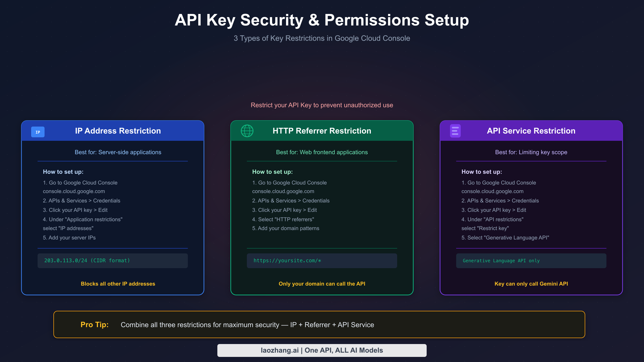Viewport: 644px width, 362px height.
Task: Click the Pro Tip label
Action: [x=94, y=324]
